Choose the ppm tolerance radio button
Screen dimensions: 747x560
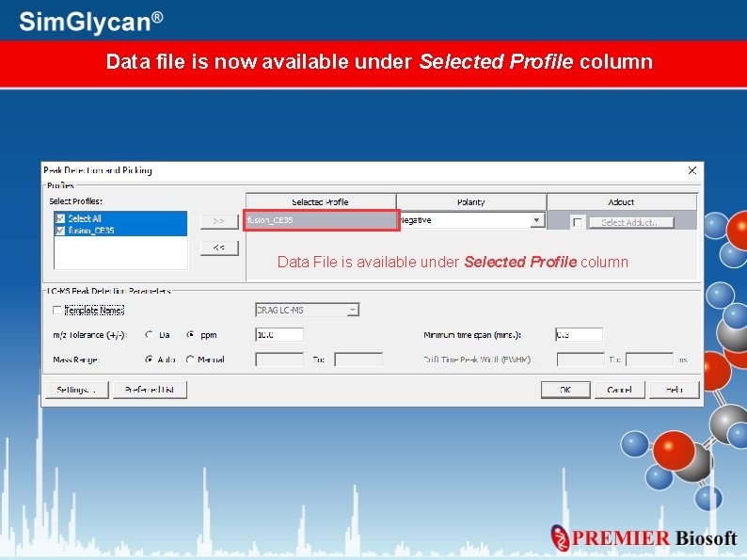pyautogui.click(x=191, y=335)
